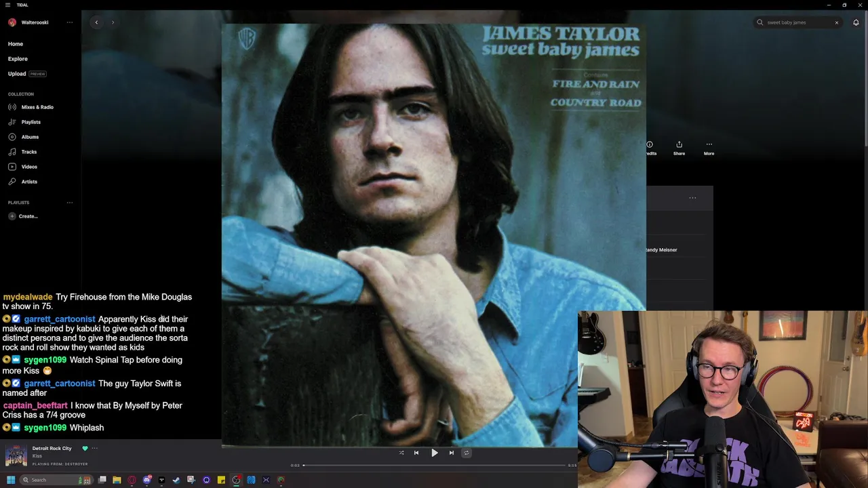Click the Windows taskbar Search box
The width and height of the screenshot is (868, 488).
point(56,480)
